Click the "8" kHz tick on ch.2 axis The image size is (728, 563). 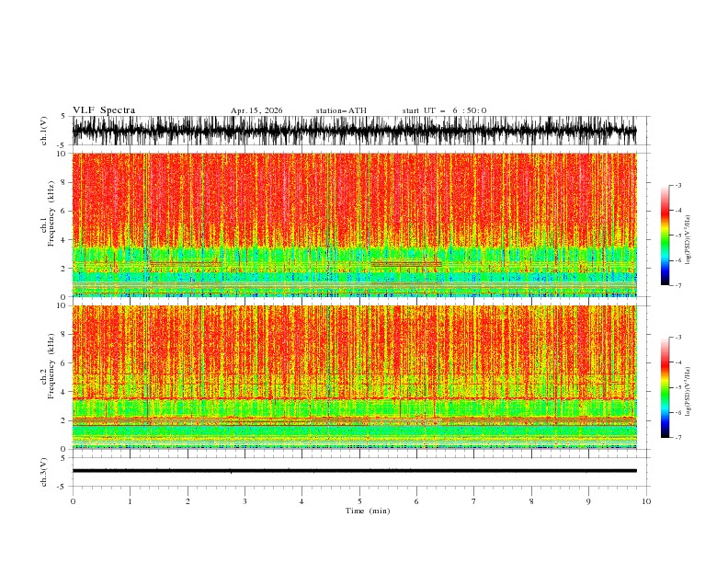point(63,335)
